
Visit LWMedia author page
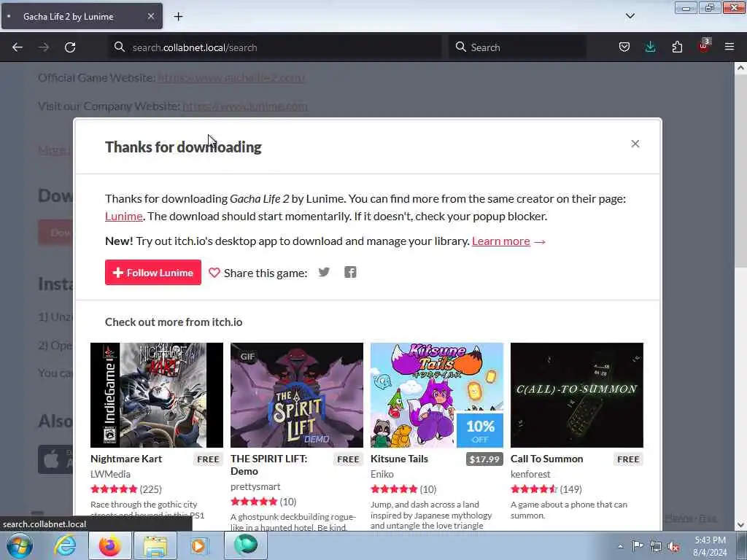coord(111,474)
